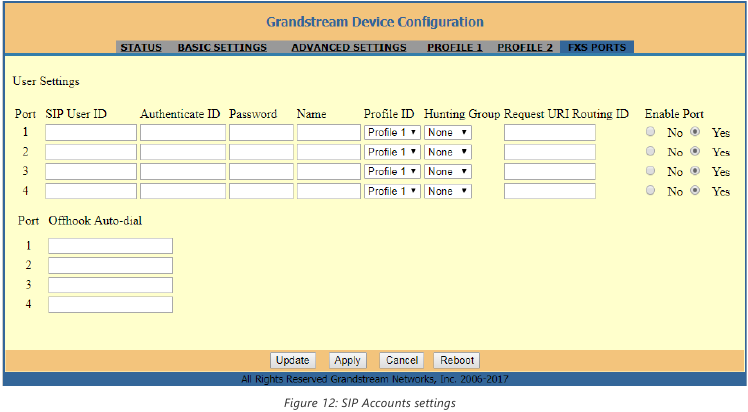
Task: Focus Offhook Auto-dial field for port 3
Action: coord(110,285)
